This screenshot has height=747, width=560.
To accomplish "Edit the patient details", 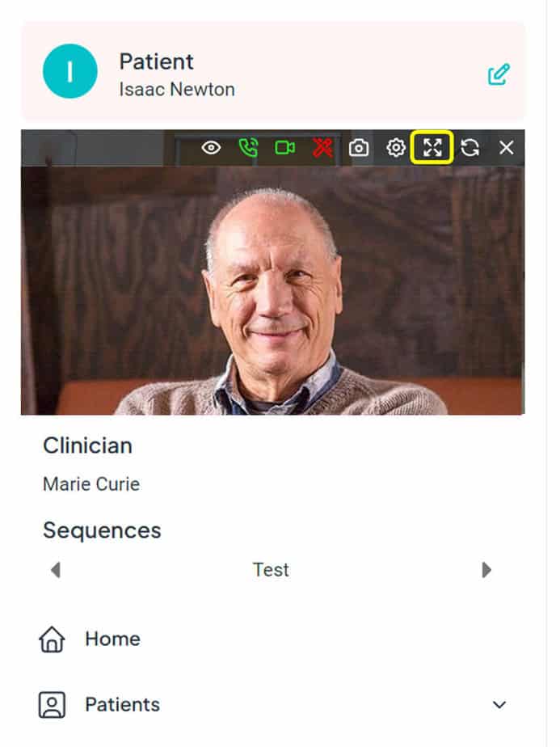I will [x=499, y=74].
